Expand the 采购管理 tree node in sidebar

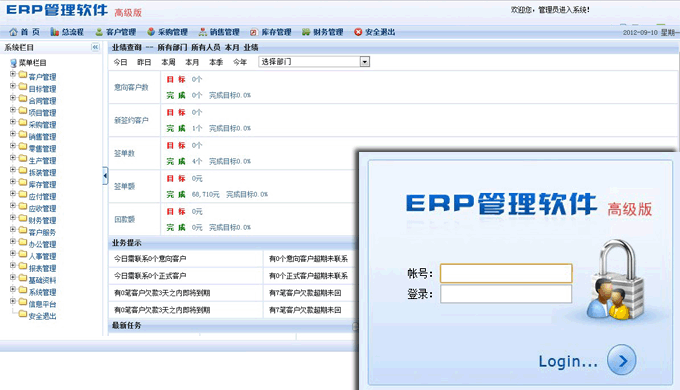(x=13, y=122)
